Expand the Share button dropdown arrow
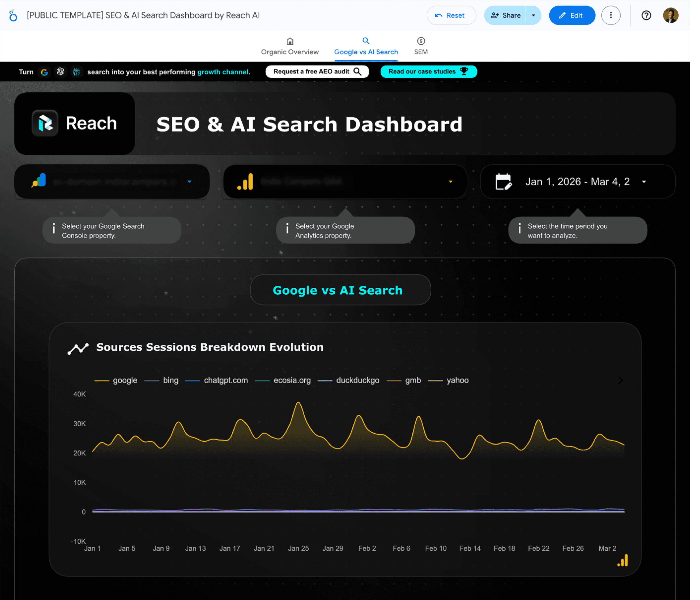Image resolution: width=700 pixels, height=600 pixels. coord(533,16)
